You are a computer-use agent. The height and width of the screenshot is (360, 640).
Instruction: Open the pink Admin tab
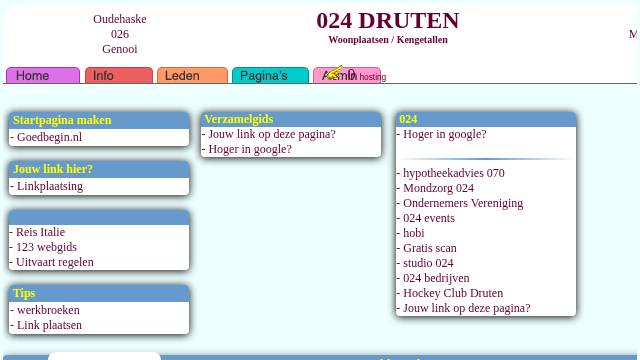[347, 76]
